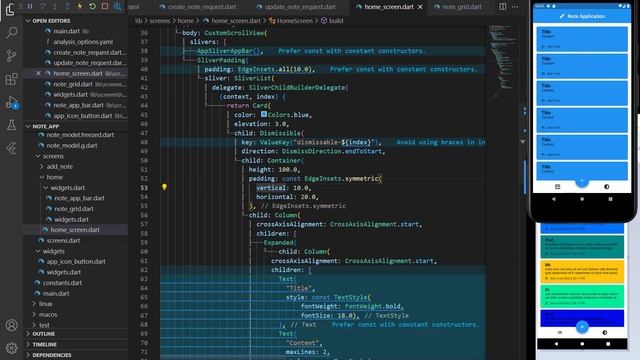The width and height of the screenshot is (640, 360).
Task: Open Run and Debug view
Action: 11,102
